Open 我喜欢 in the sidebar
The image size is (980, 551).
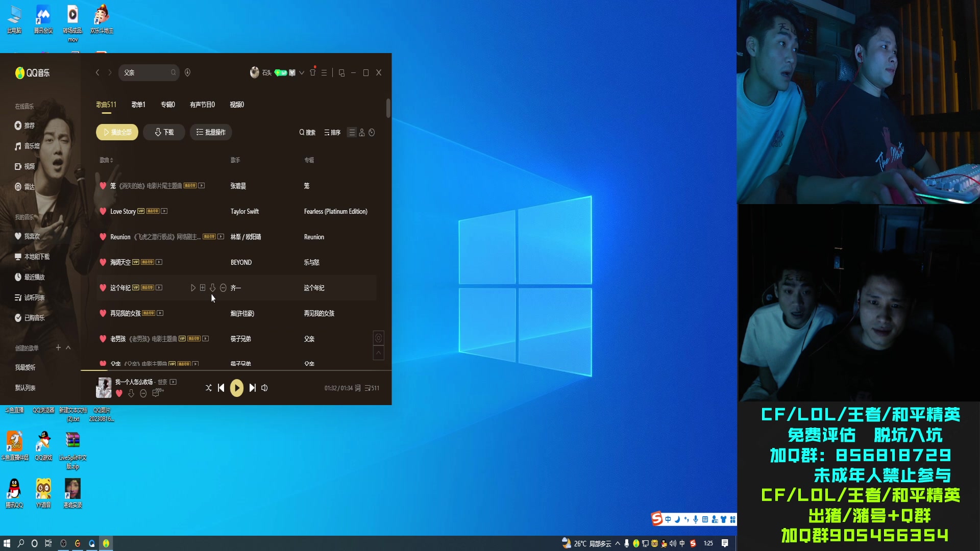(x=32, y=236)
